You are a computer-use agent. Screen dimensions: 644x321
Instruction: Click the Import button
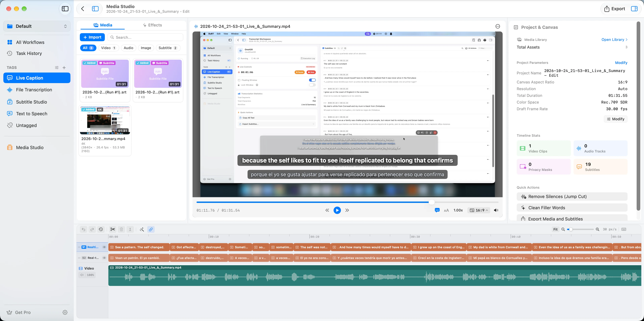92,37
